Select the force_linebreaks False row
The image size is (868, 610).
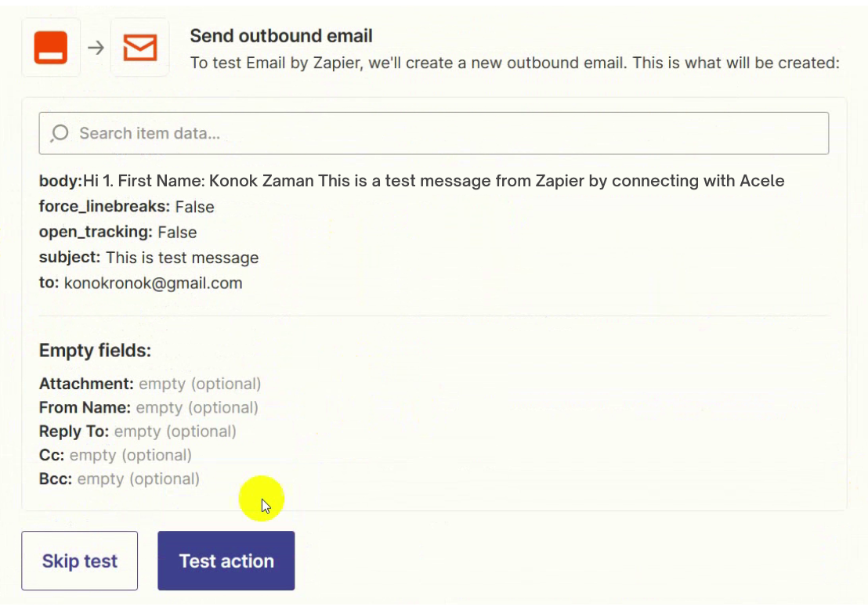click(127, 207)
